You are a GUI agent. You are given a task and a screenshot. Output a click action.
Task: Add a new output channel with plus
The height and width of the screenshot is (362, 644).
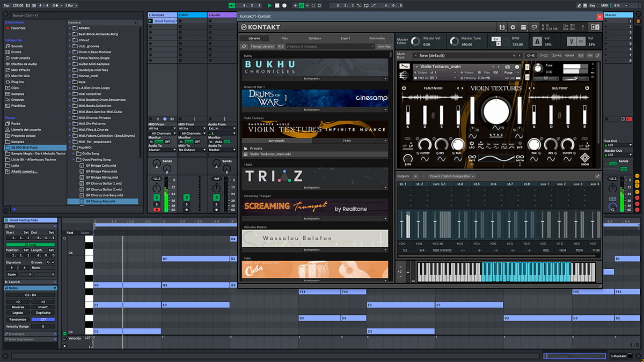(415, 176)
